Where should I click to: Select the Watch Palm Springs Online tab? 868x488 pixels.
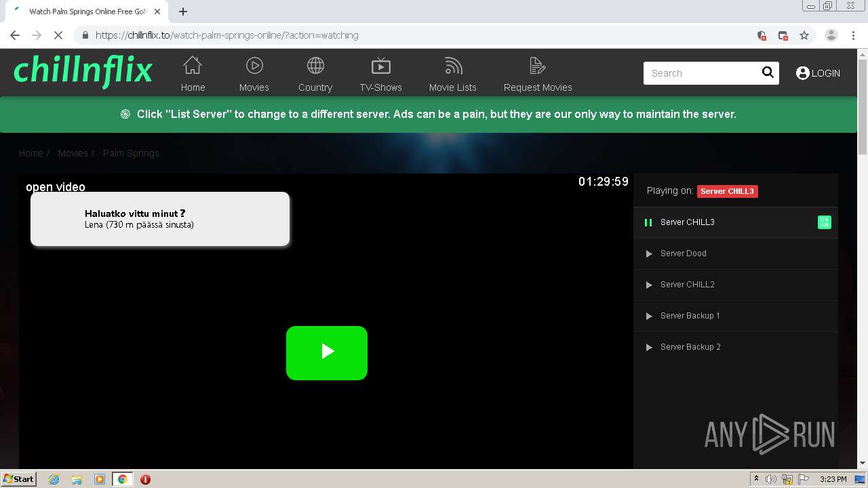coord(87,12)
